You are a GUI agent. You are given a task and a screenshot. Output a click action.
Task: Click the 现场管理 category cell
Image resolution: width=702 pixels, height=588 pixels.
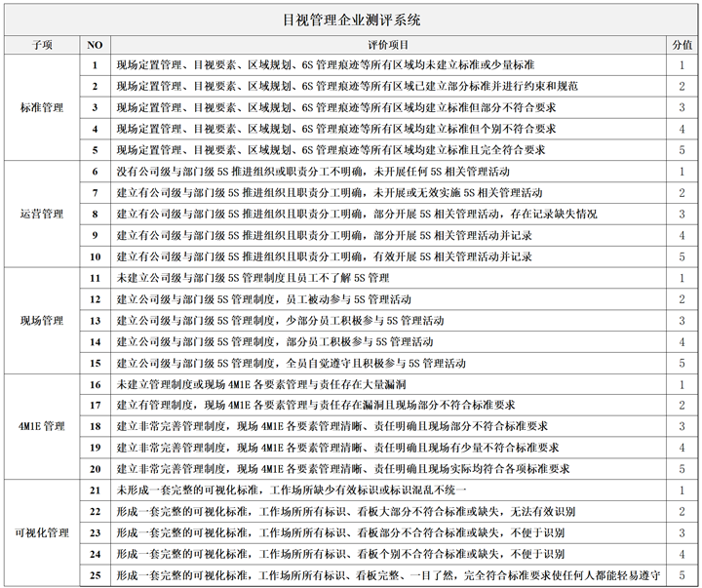pyautogui.click(x=41, y=320)
